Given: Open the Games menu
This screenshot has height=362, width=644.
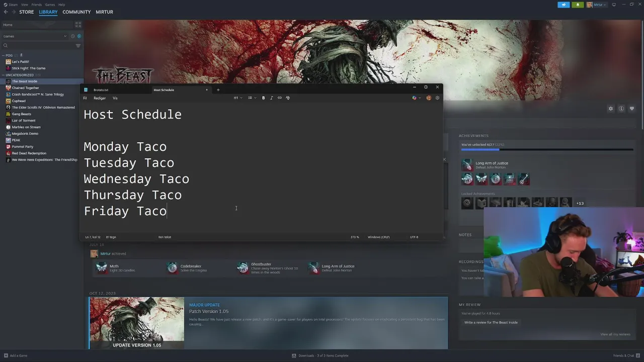Looking at the screenshot, I should (50, 5).
